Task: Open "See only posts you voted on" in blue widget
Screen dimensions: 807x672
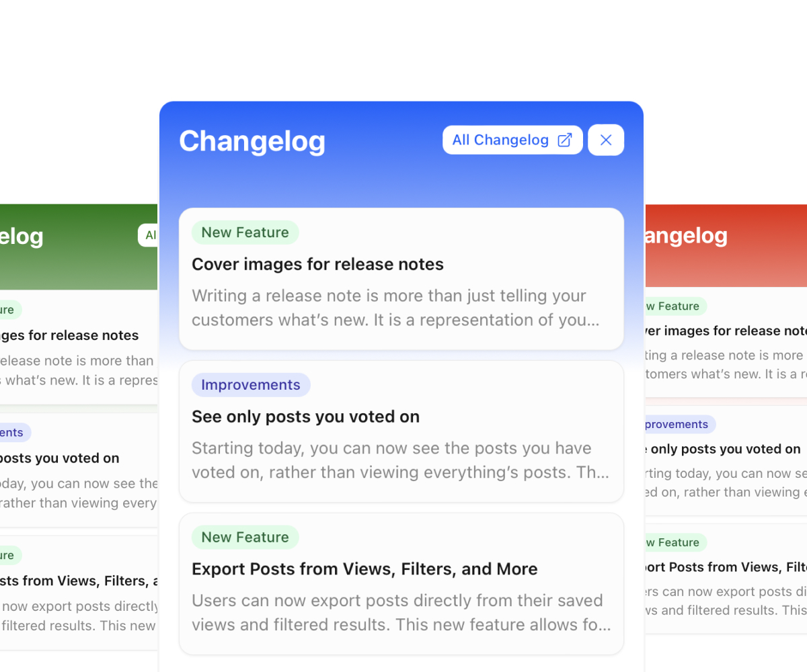Action: (305, 417)
